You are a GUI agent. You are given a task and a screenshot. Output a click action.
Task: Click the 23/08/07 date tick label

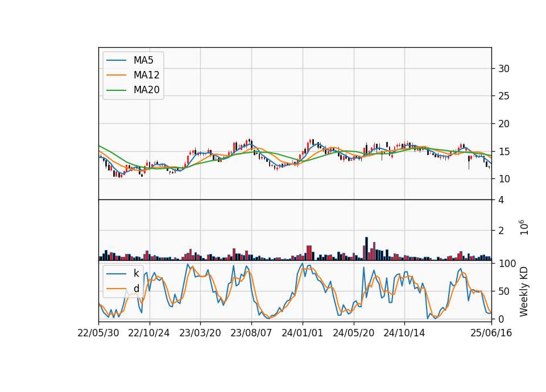[x=251, y=333]
